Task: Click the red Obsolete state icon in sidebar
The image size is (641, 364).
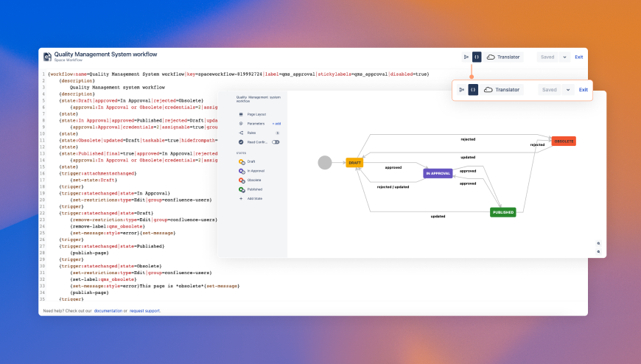Action: (x=242, y=181)
